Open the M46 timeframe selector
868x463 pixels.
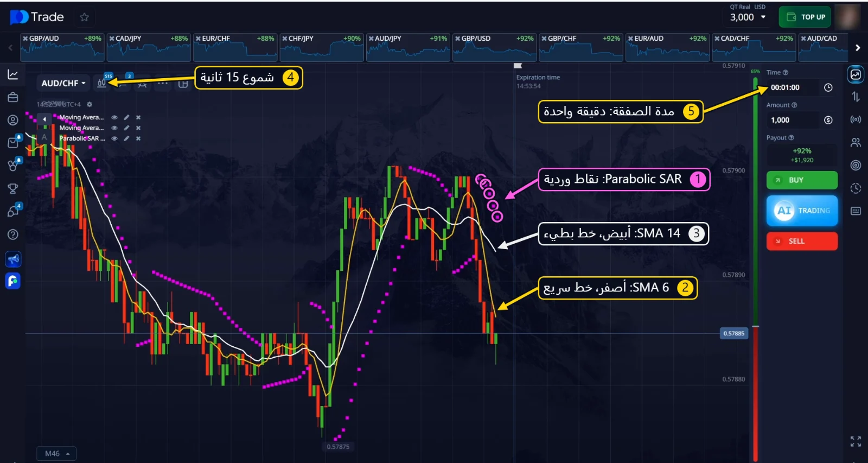[56, 453]
